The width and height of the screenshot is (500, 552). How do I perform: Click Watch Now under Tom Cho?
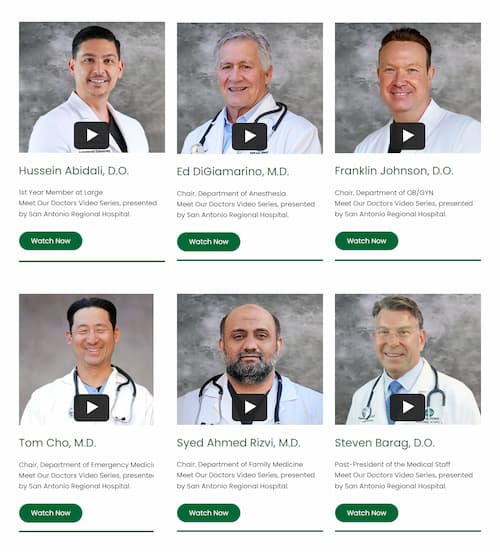(x=51, y=513)
